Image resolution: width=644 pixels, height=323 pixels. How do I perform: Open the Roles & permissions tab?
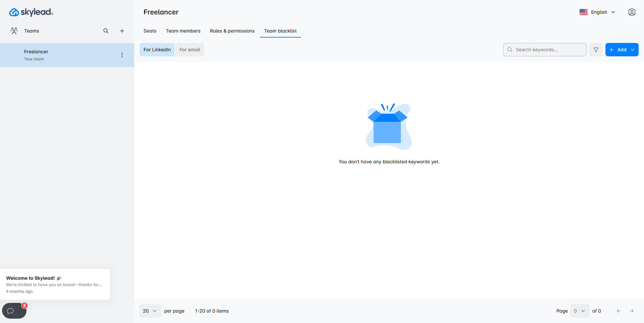[232, 31]
